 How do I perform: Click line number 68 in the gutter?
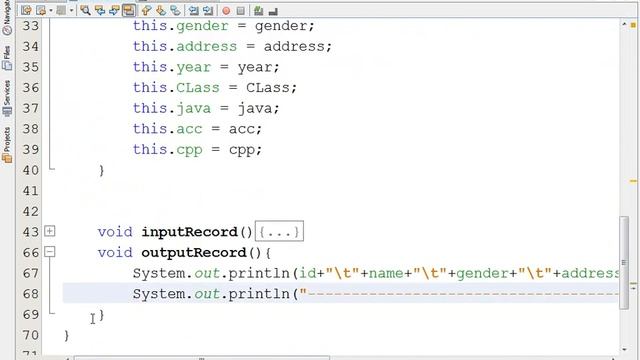point(31,294)
